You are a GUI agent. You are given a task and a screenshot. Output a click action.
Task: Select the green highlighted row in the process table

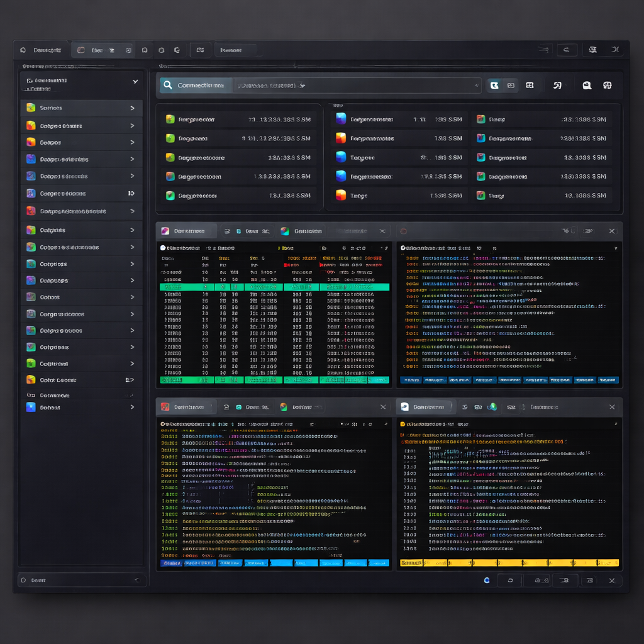(274, 287)
